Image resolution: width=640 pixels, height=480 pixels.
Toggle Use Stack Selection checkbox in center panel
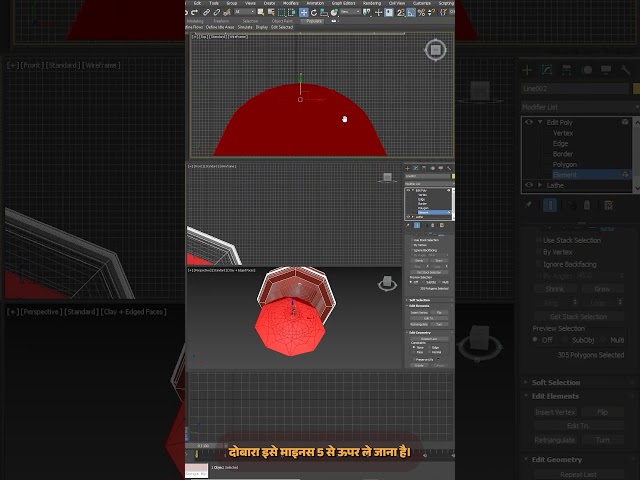click(x=412, y=240)
